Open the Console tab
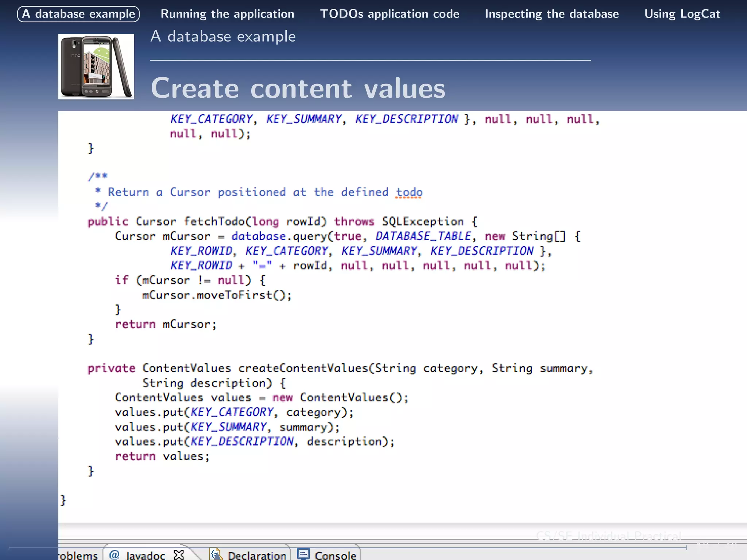Viewport: 747px width, 560px height. [327, 555]
